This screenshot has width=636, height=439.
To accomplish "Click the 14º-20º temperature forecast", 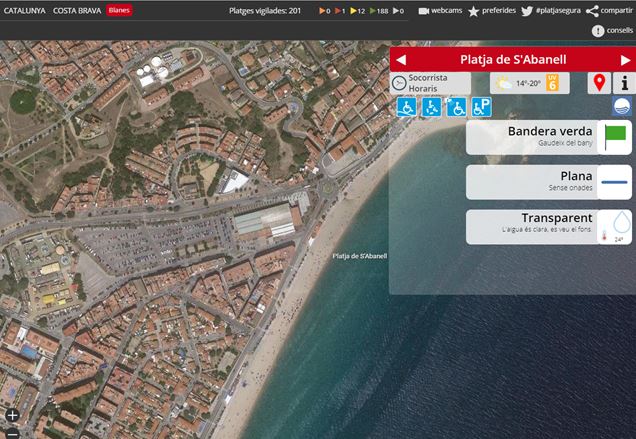I will [x=528, y=84].
